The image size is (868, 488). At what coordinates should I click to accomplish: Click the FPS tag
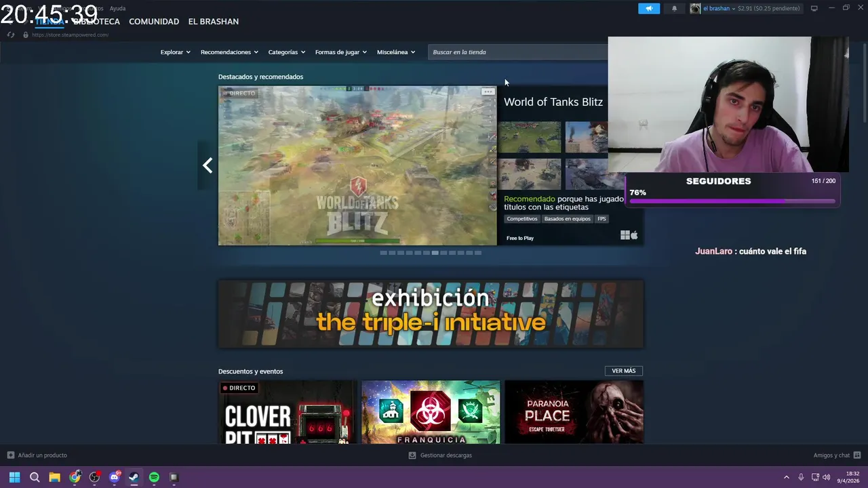click(x=601, y=219)
